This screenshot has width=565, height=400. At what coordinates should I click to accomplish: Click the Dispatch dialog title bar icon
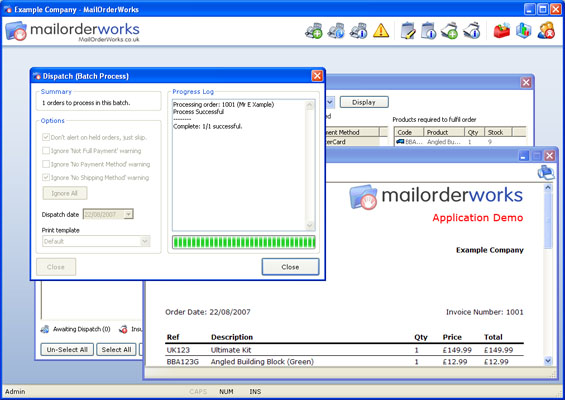(x=37, y=76)
